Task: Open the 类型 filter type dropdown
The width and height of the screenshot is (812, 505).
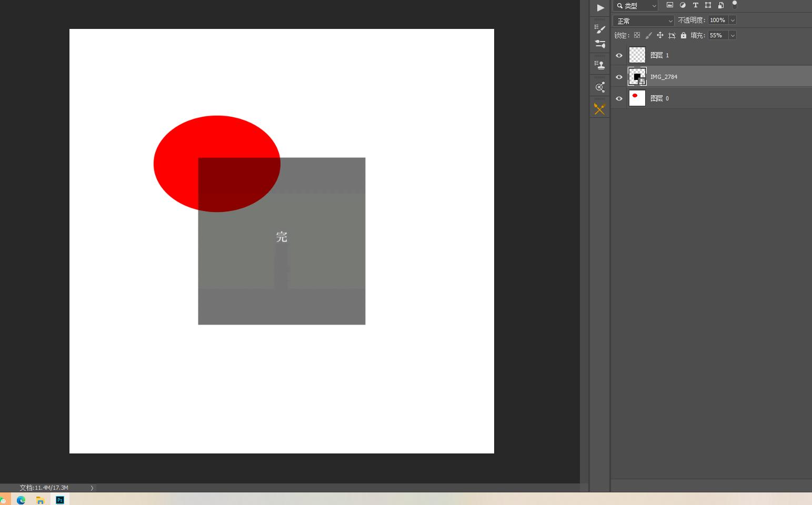Action: (636, 6)
